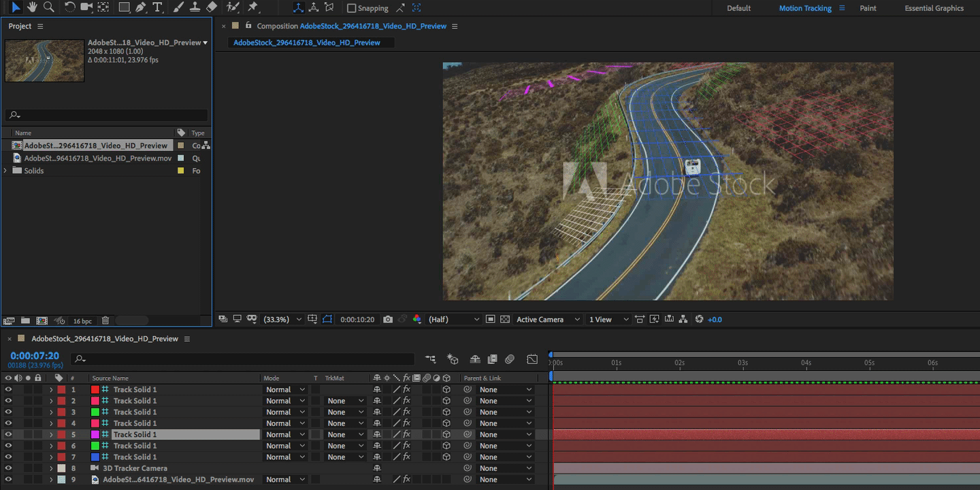Hide layer 9 video footage with eye icon
980x490 pixels.
click(x=8, y=479)
